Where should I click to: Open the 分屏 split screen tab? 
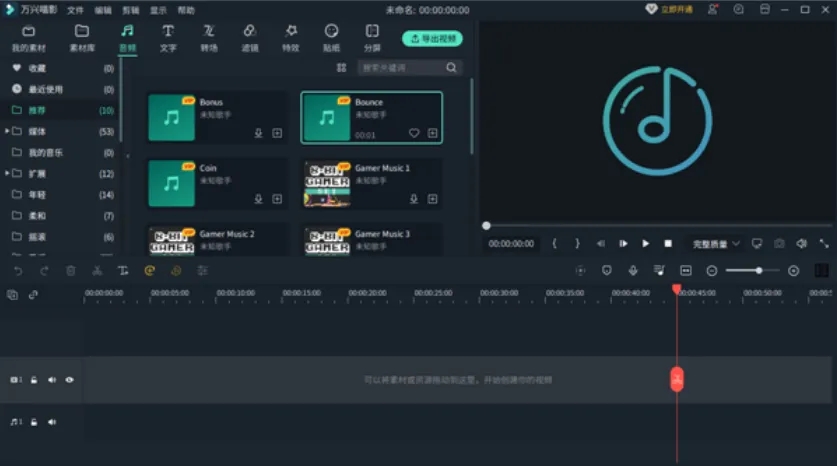(372, 38)
